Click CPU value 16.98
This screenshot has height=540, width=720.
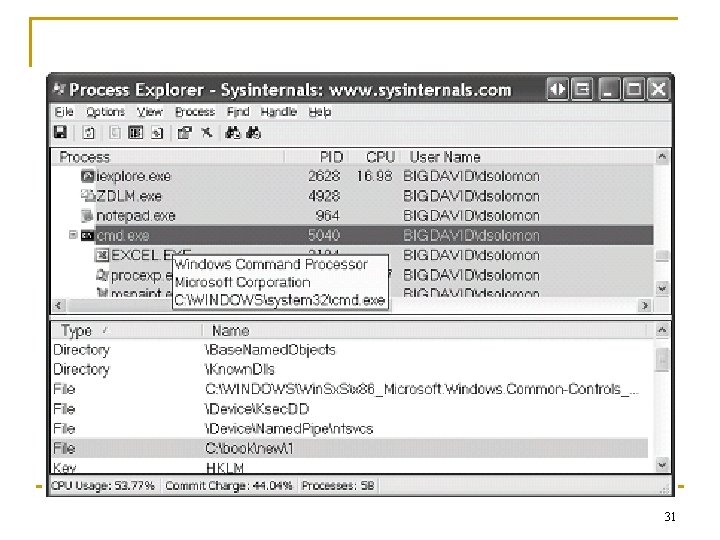[x=374, y=176]
